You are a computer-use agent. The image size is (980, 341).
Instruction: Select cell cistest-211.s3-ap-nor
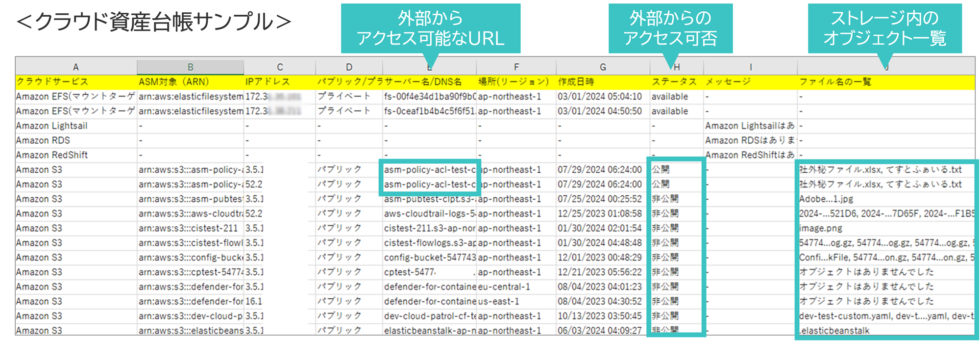coord(429,229)
